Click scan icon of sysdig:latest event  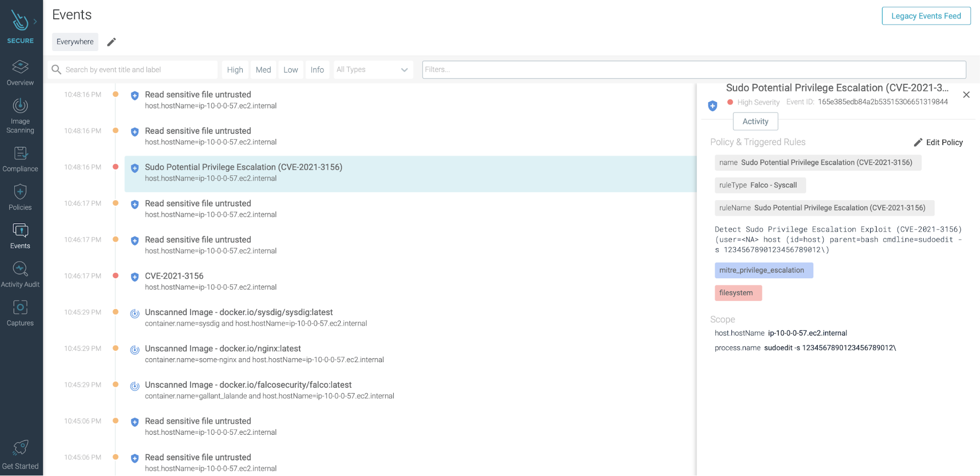(x=135, y=313)
